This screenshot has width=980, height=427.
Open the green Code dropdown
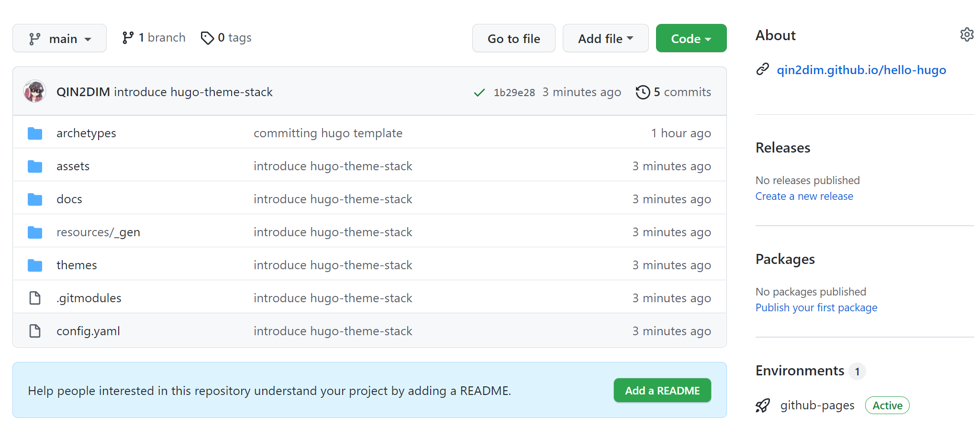coord(690,38)
